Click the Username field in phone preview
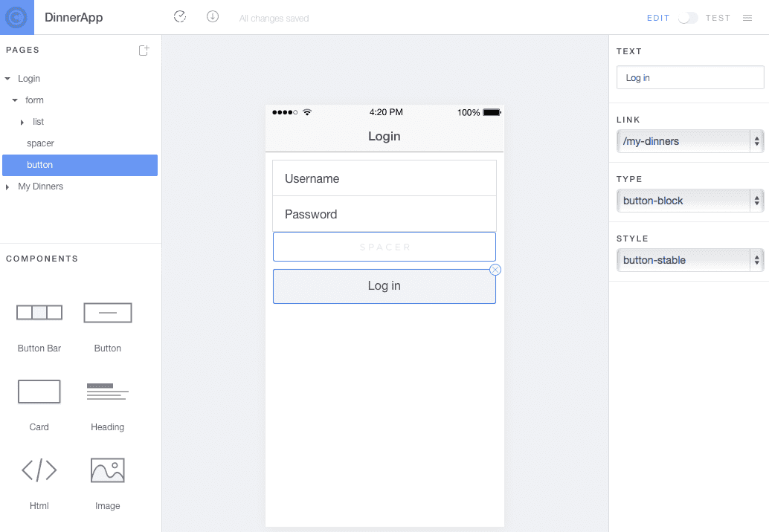 pos(384,178)
